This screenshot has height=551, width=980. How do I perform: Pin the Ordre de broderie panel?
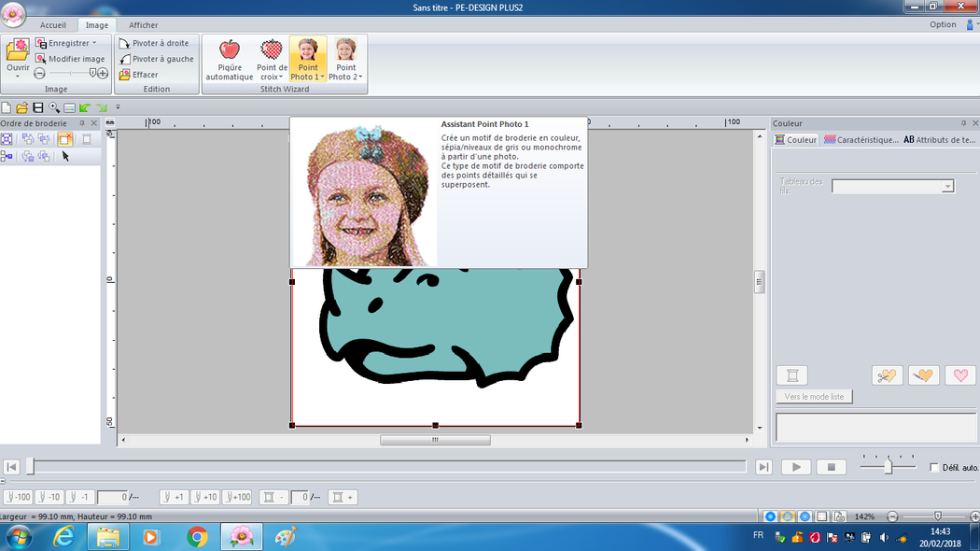point(81,123)
